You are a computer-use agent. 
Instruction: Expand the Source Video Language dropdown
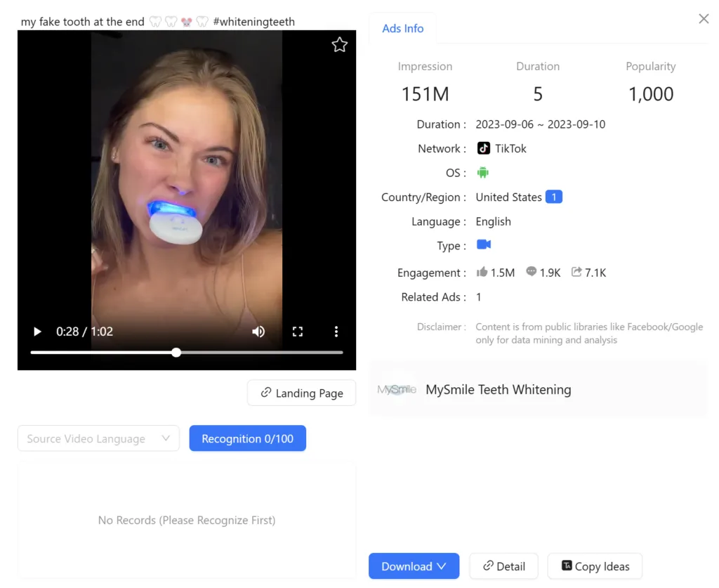point(98,438)
